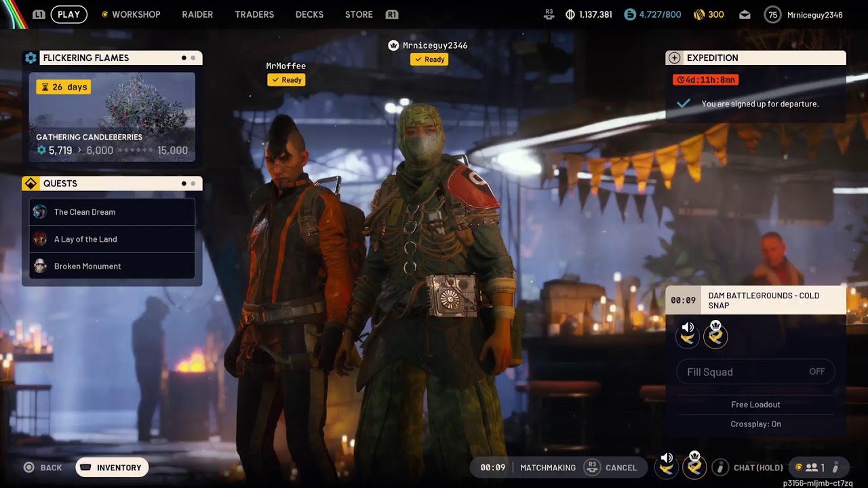Click The Clean Dream quest giver portrait
Image resolution: width=868 pixels, height=488 pixels.
pyautogui.click(x=40, y=212)
